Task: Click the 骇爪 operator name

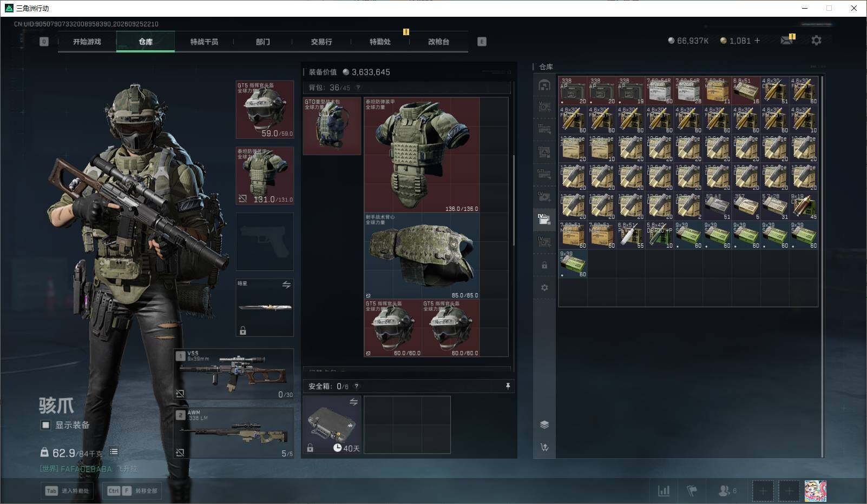Action: 56,405
